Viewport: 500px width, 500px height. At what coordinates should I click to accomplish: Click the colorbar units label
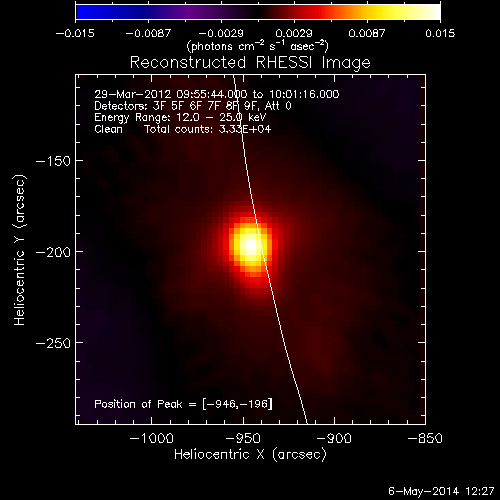tap(258, 46)
